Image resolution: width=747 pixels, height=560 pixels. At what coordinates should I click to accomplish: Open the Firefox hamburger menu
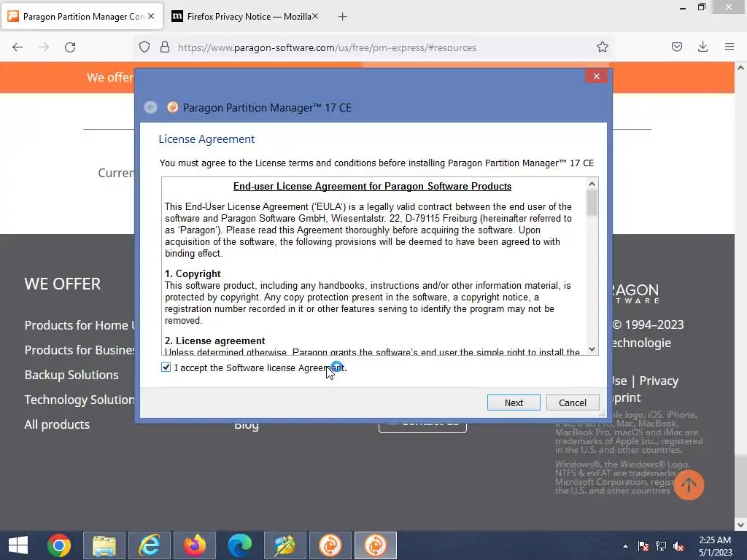click(x=729, y=47)
